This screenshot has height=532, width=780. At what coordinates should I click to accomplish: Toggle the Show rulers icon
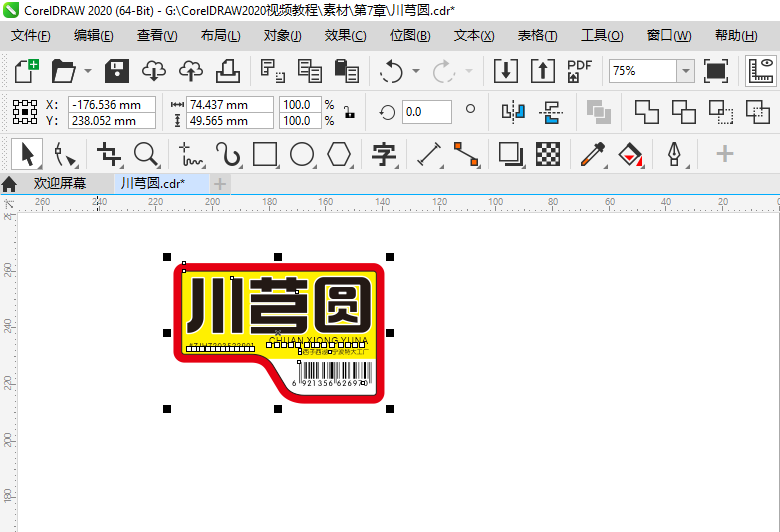761,71
